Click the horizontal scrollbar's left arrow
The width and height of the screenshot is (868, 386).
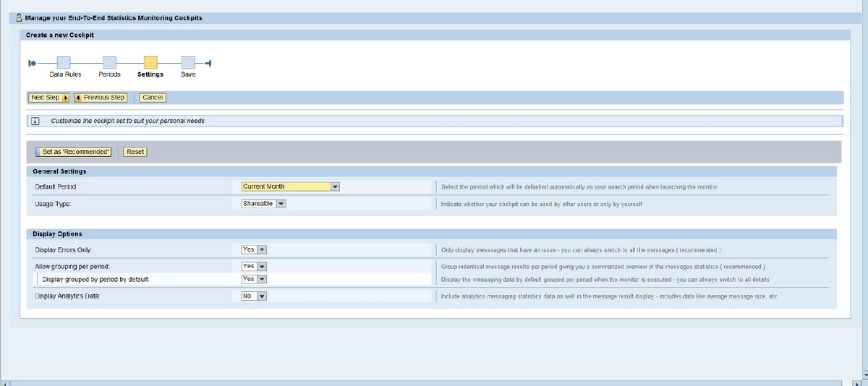(5, 382)
